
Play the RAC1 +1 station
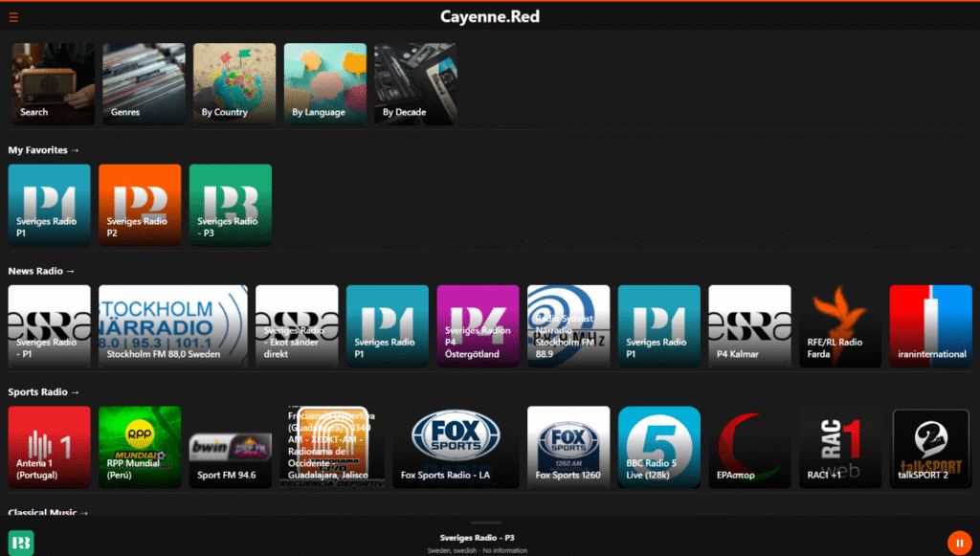tap(840, 447)
